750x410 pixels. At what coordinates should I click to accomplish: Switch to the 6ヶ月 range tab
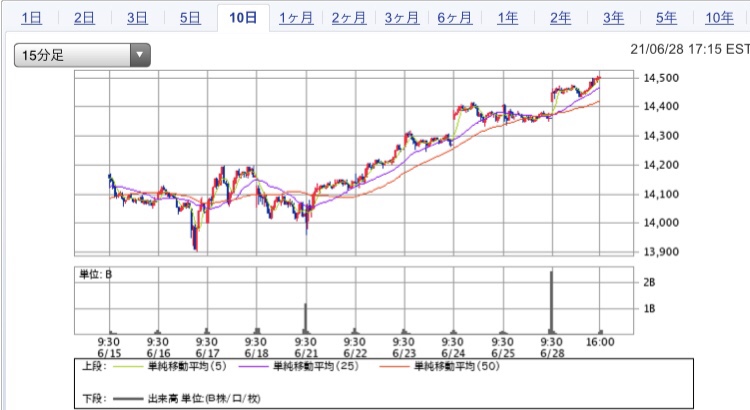pyautogui.click(x=454, y=18)
